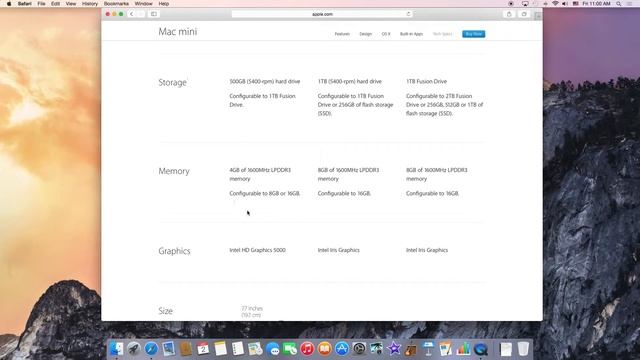
Task: Open volume control in menu bar
Action: pyautogui.click(x=565, y=4)
